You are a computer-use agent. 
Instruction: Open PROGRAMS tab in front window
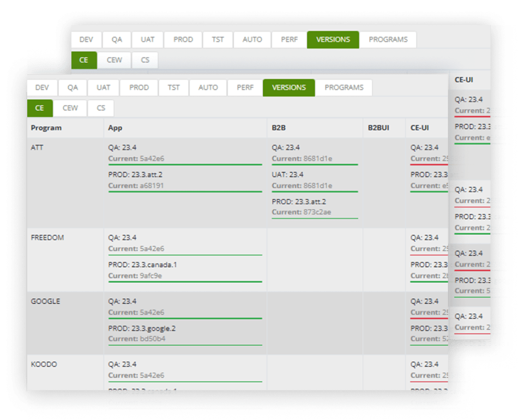pyautogui.click(x=344, y=88)
